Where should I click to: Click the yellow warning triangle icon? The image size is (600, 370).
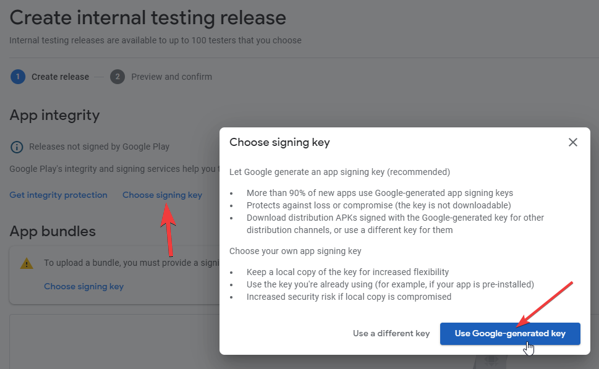tap(26, 264)
